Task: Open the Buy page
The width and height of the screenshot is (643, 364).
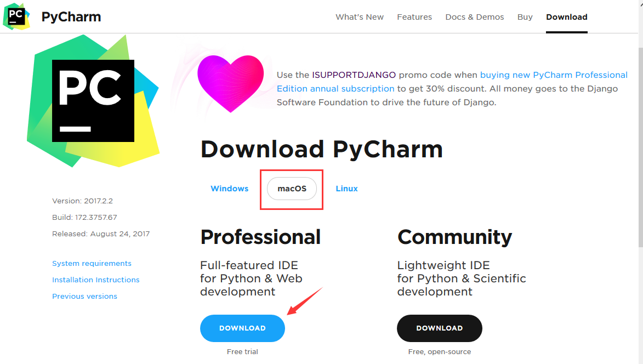Action: (525, 17)
